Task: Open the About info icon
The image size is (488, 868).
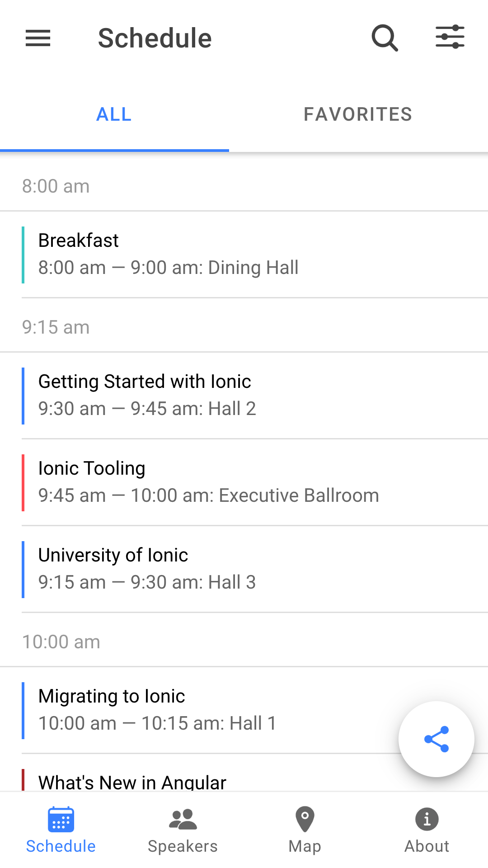Action: tap(427, 819)
